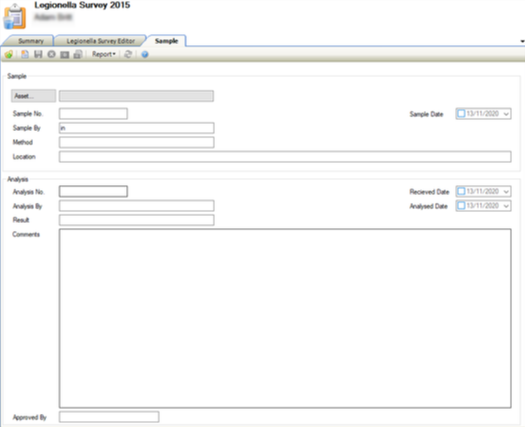
Task: Click the Asset... button
Action: pos(33,96)
